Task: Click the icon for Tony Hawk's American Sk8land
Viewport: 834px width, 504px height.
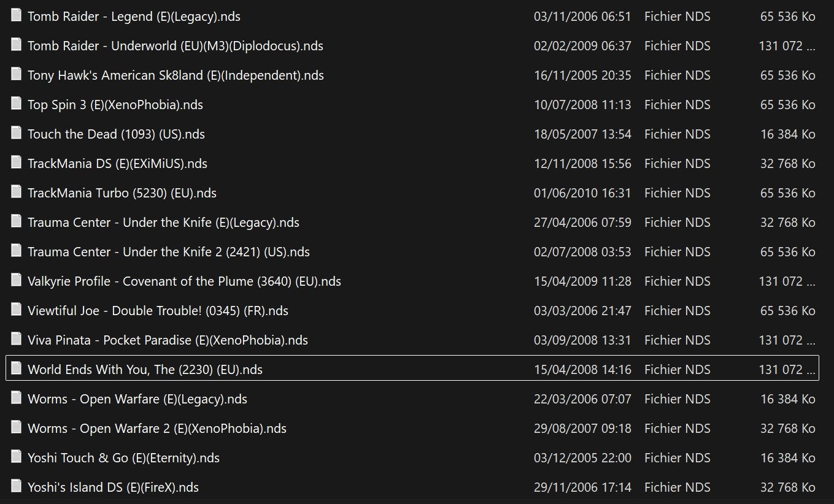Action: click(x=16, y=75)
